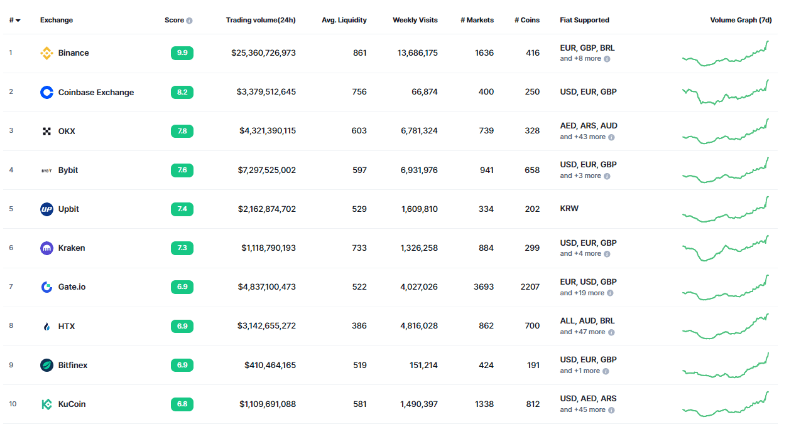Click the Binance logo icon

click(x=47, y=53)
